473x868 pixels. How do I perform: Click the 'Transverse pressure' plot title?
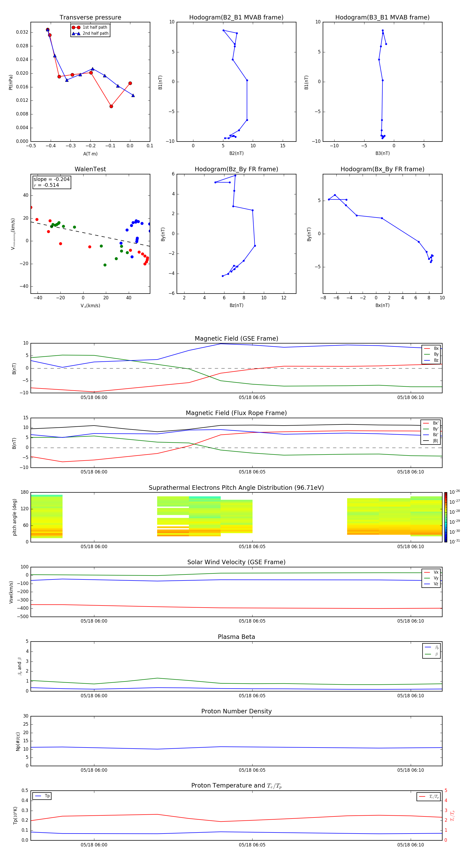point(90,18)
